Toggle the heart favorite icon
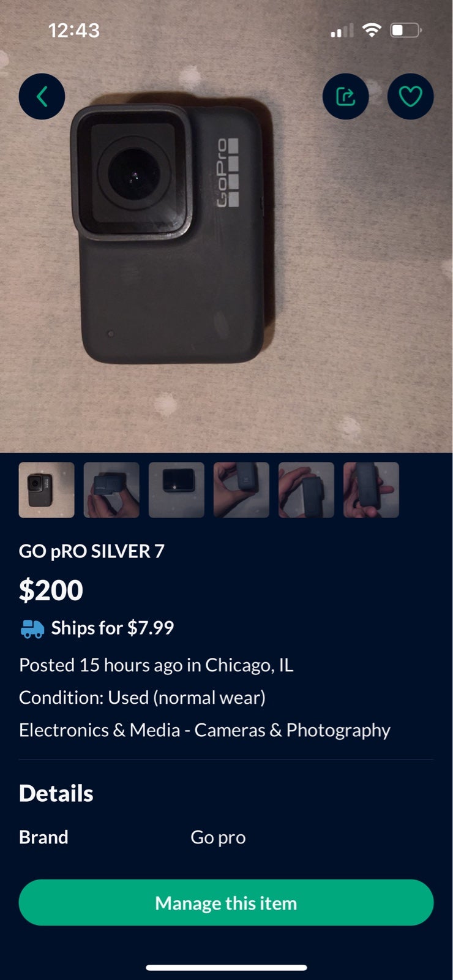Screen dimensions: 453x980 (x=410, y=96)
